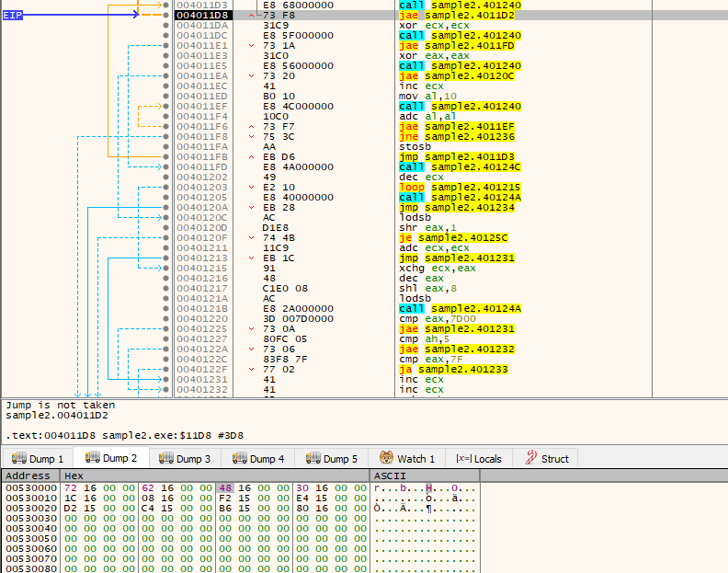Click instruction 'cmp eax,7D00'
Screen dimensions: 728x573
(x=438, y=319)
